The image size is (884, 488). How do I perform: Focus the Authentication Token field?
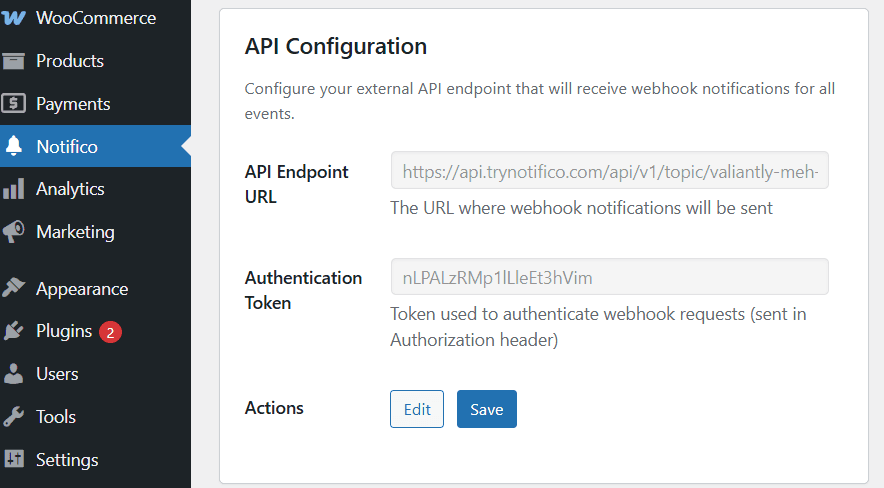609,277
